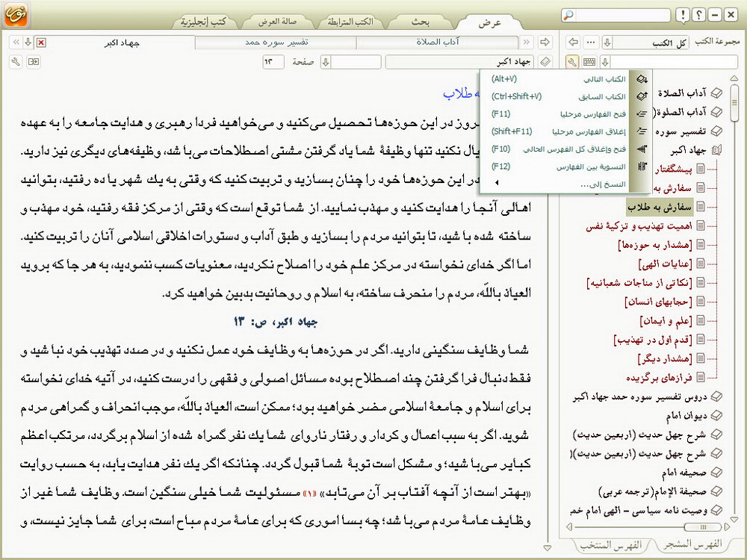This screenshot has height=560, width=747.
Task: Switch to آداب الصلاة document tab
Action: pyautogui.click(x=437, y=43)
